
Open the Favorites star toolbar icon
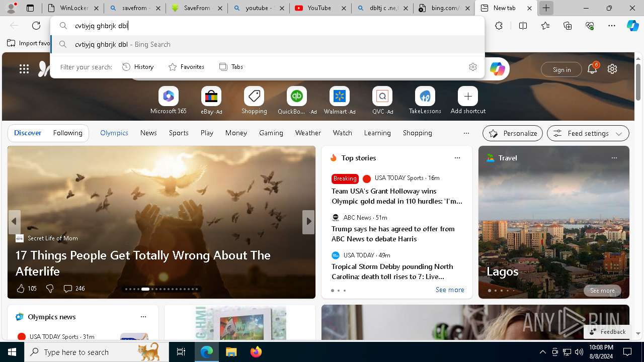[545, 26]
